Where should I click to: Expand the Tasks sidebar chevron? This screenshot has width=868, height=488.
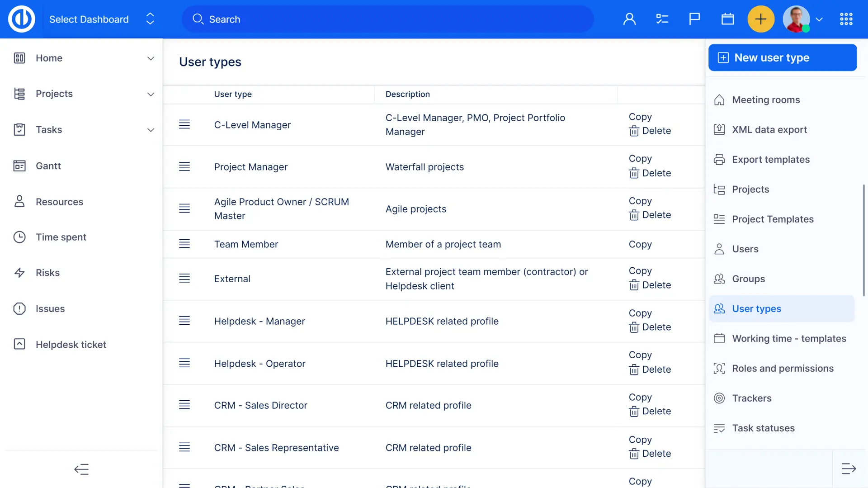[151, 130]
